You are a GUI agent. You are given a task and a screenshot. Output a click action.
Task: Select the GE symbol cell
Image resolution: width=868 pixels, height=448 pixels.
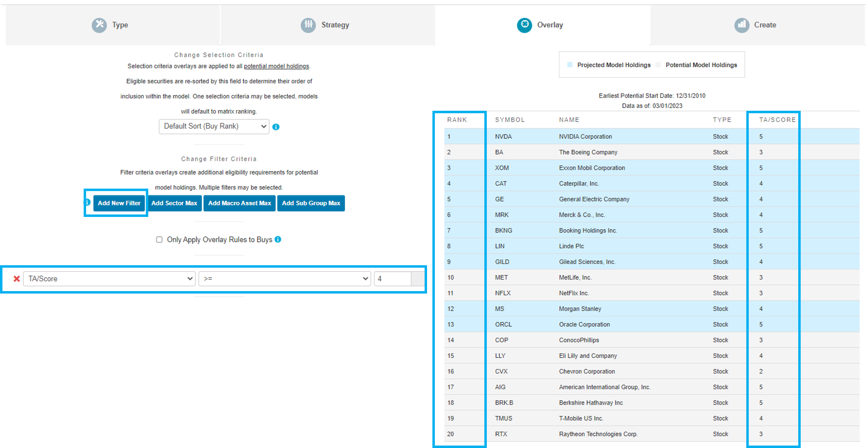click(x=499, y=199)
